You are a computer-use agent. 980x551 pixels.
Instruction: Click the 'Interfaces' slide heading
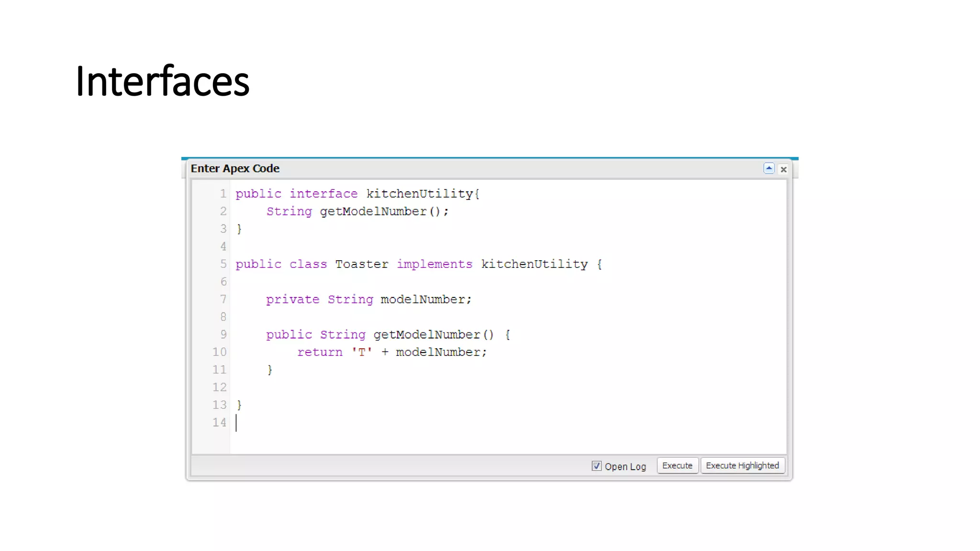[x=162, y=81]
